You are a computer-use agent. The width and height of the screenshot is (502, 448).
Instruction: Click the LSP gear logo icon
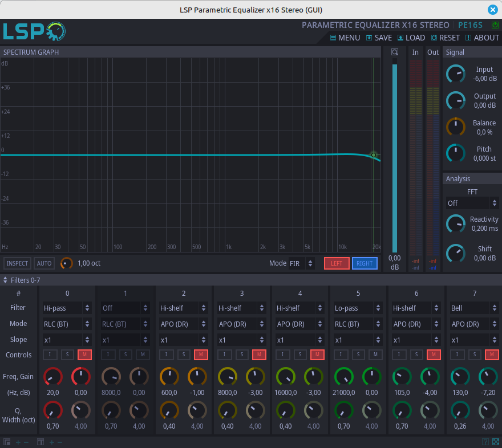56,31
